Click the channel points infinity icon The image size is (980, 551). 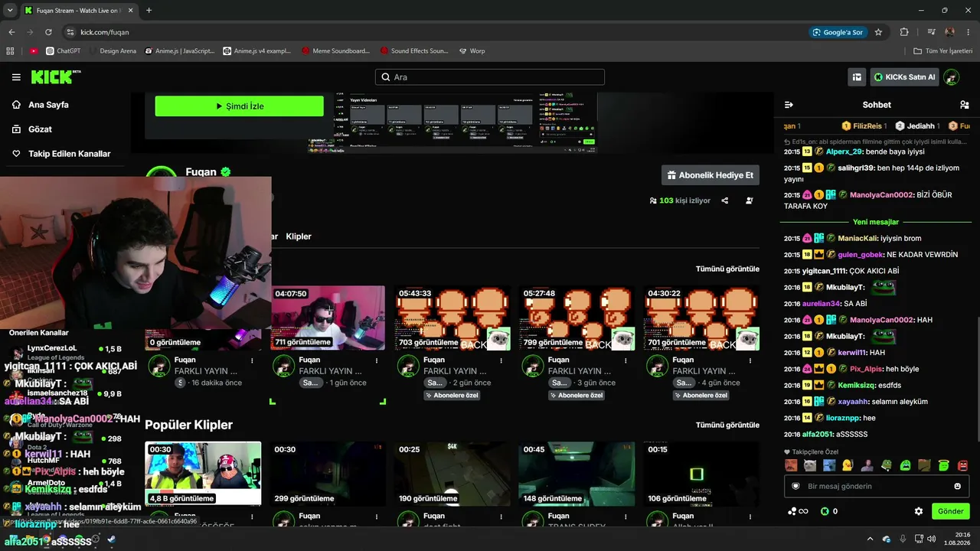[798, 511]
